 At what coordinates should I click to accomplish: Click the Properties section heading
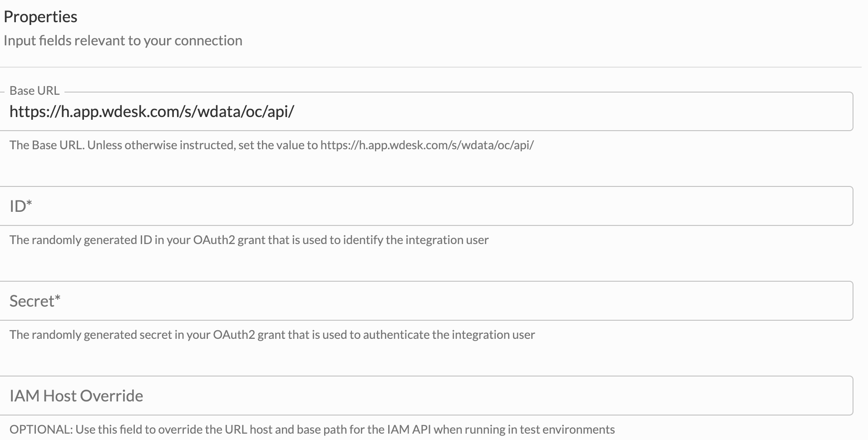40,17
